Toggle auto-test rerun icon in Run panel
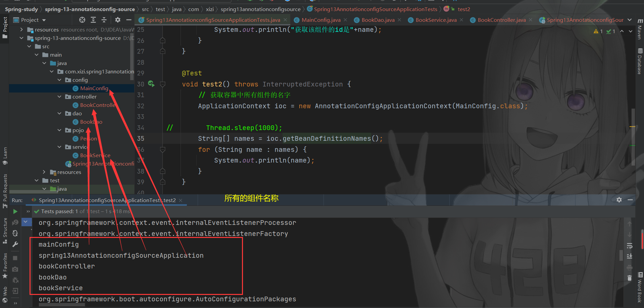The width and height of the screenshot is (644, 308). point(15,233)
